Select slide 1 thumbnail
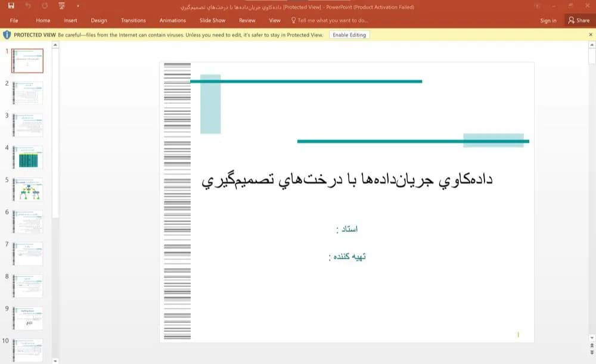Screen dimensions: 596x364 pyautogui.click(x=27, y=61)
